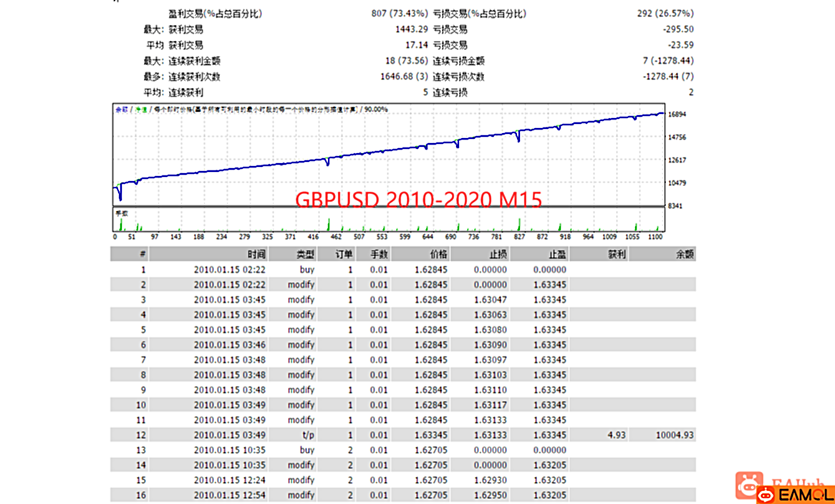Select the 订单 column header
The image size is (835, 504).
click(x=344, y=254)
